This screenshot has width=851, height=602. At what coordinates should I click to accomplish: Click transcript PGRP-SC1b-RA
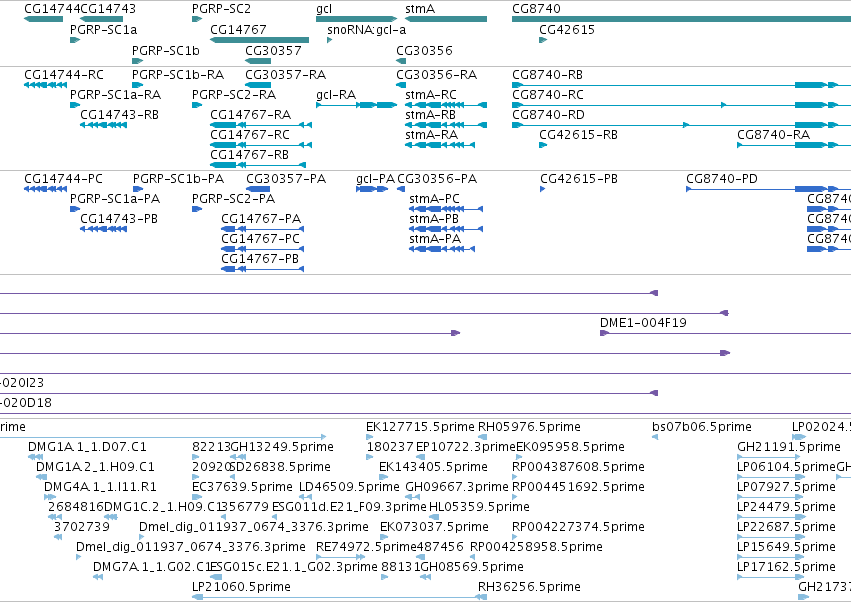137,85
